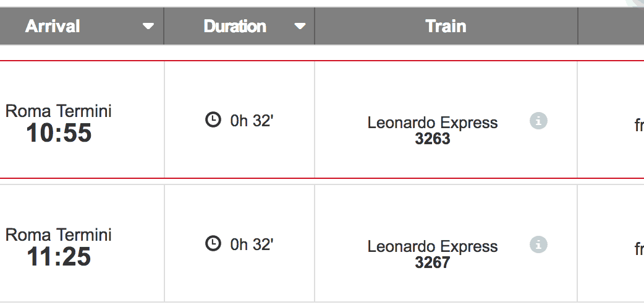Click Leonardo Express name above 3263
The height and width of the screenshot is (307, 644).
click(x=433, y=123)
